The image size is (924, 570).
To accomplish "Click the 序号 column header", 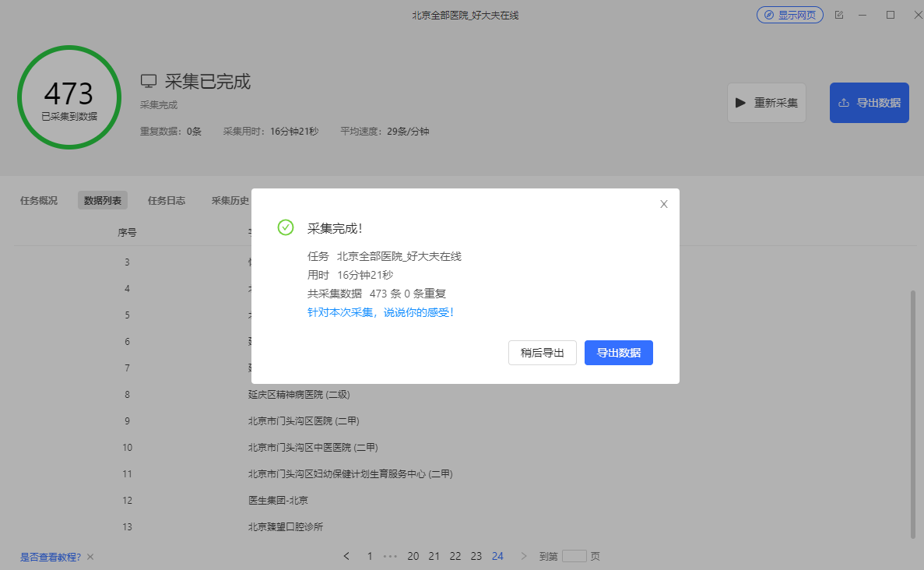I will coord(127,232).
